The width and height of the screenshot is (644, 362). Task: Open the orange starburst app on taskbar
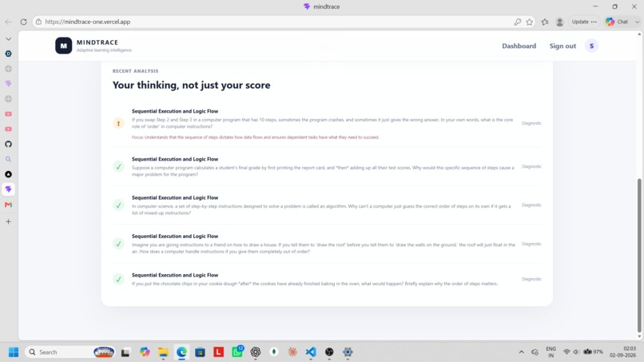292,352
